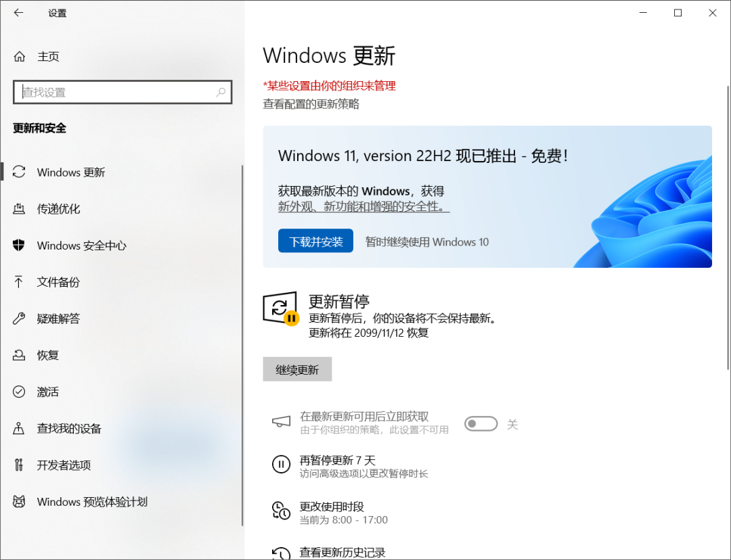Click the history icon for 查看更新历史记录

[x=281, y=553]
